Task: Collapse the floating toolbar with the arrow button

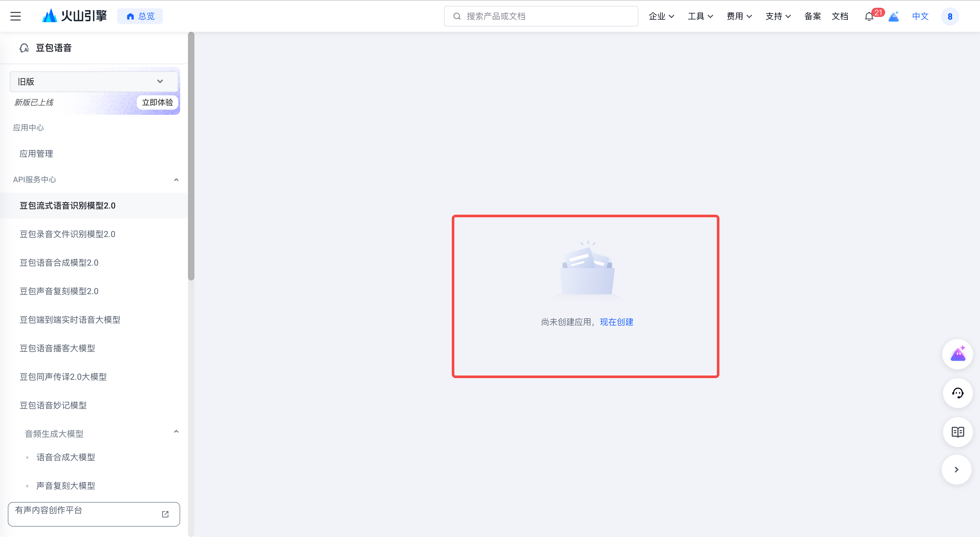Action: [x=956, y=470]
